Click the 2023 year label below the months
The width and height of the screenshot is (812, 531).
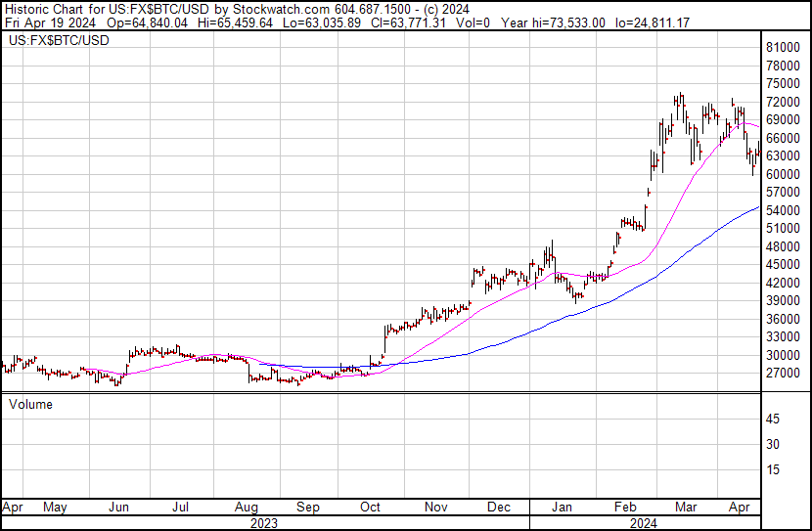[264, 523]
